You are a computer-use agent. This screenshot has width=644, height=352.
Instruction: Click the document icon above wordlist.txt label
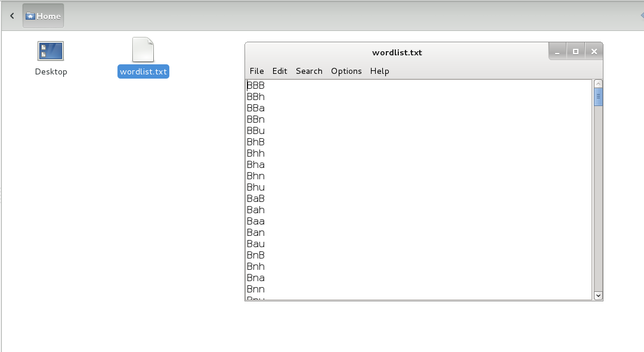(x=143, y=51)
